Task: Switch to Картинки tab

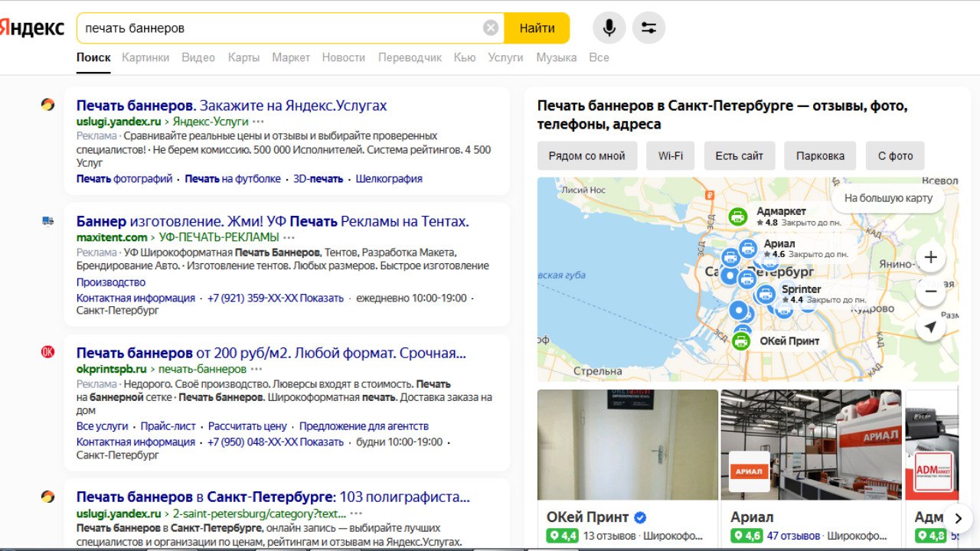Action: click(x=145, y=57)
